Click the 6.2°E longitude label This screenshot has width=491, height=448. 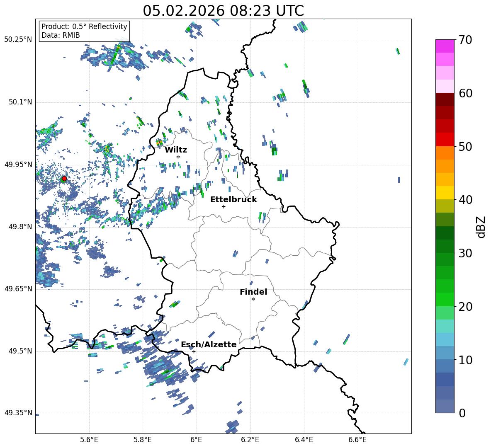coord(250,440)
